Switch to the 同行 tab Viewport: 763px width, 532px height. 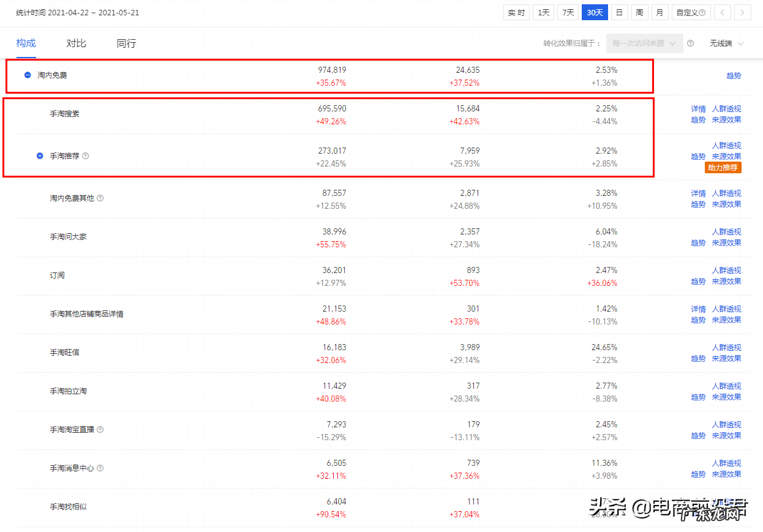click(126, 43)
